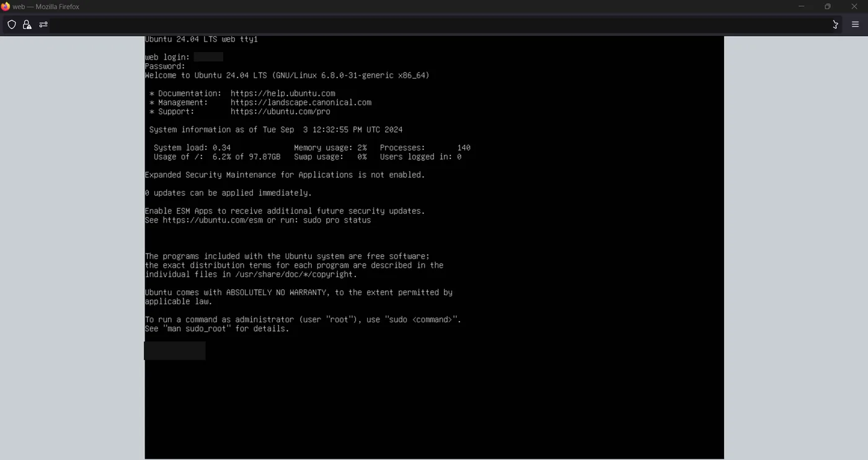
Task: Bookmark this page with the star icon
Action: pyautogui.click(x=835, y=25)
